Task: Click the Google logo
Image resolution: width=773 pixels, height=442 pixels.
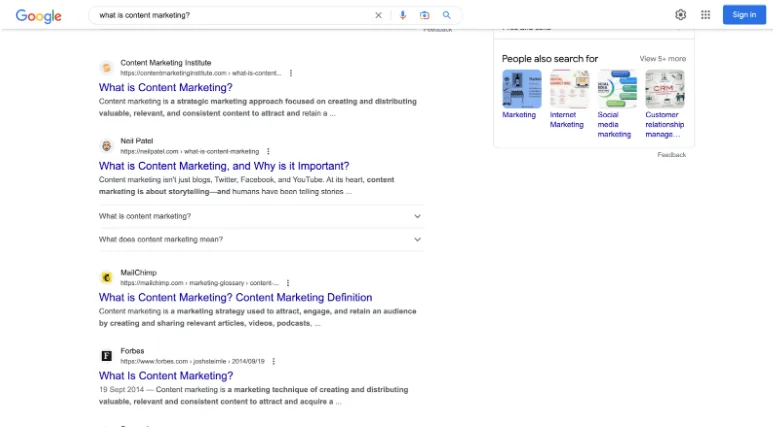Action: click(x=38, y=16)
